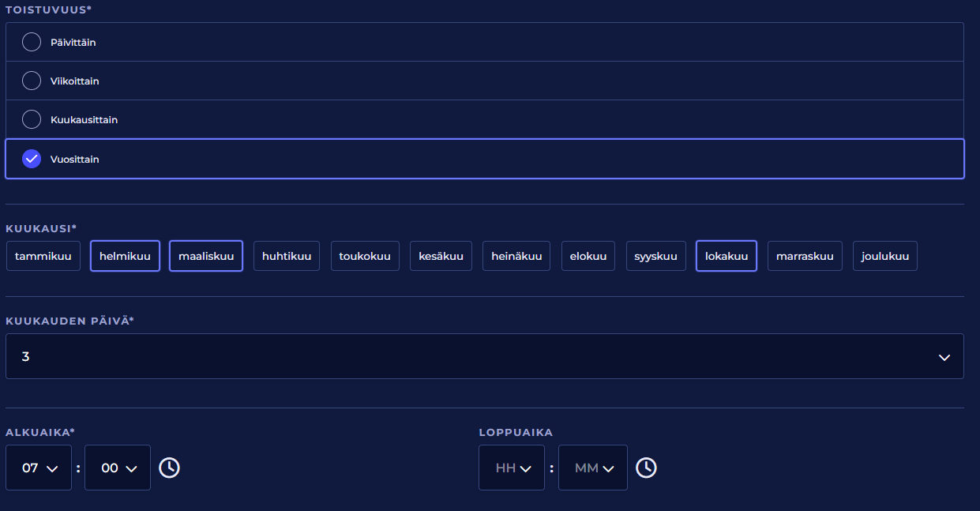Add kesäkuu to selected months
Viewport: 980px width, 511px height.
pos(441,256)
